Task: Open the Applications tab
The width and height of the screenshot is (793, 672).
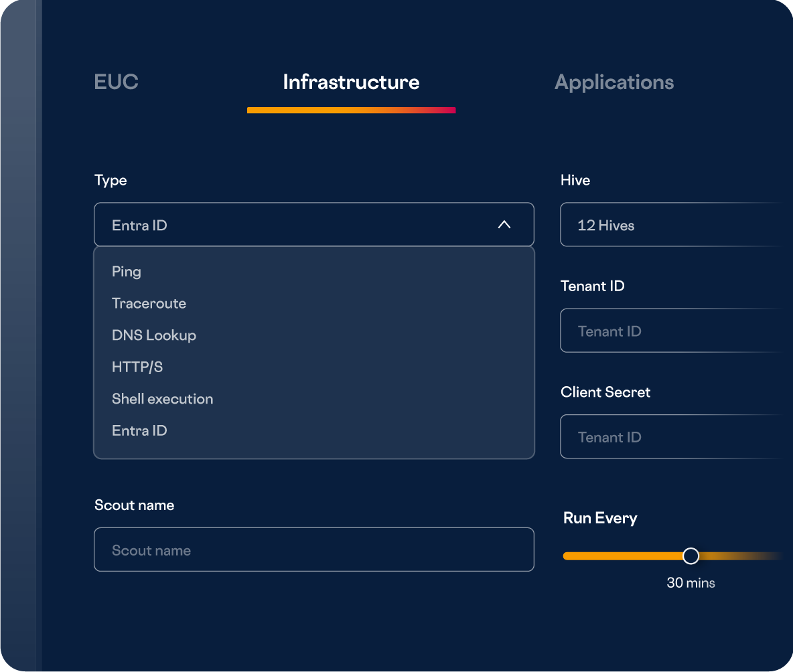Action: click(614, 82)
